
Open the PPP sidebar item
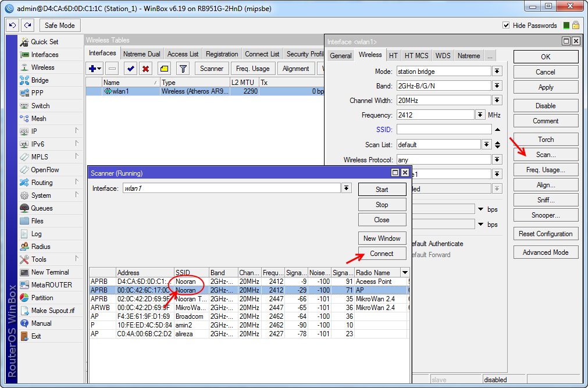click(x=37, y=93)
